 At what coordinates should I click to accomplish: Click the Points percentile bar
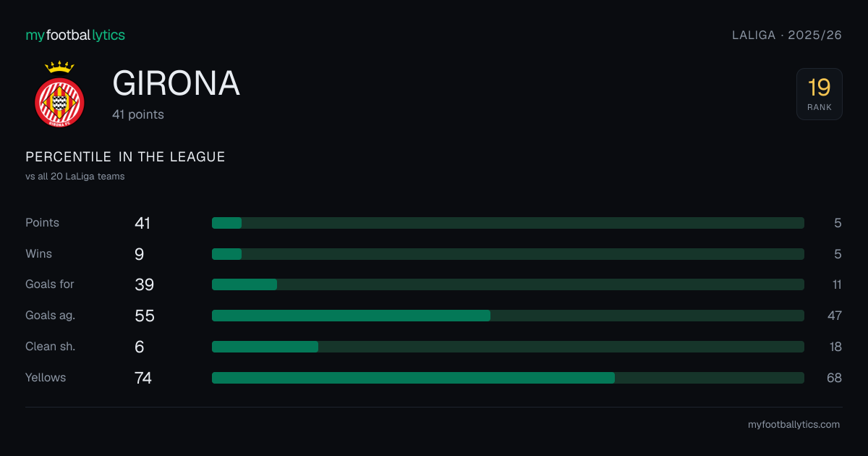[508, 223]
